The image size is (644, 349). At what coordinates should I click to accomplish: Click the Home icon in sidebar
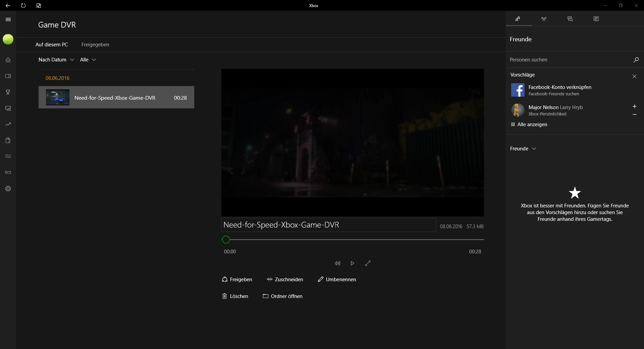(8, 60)
